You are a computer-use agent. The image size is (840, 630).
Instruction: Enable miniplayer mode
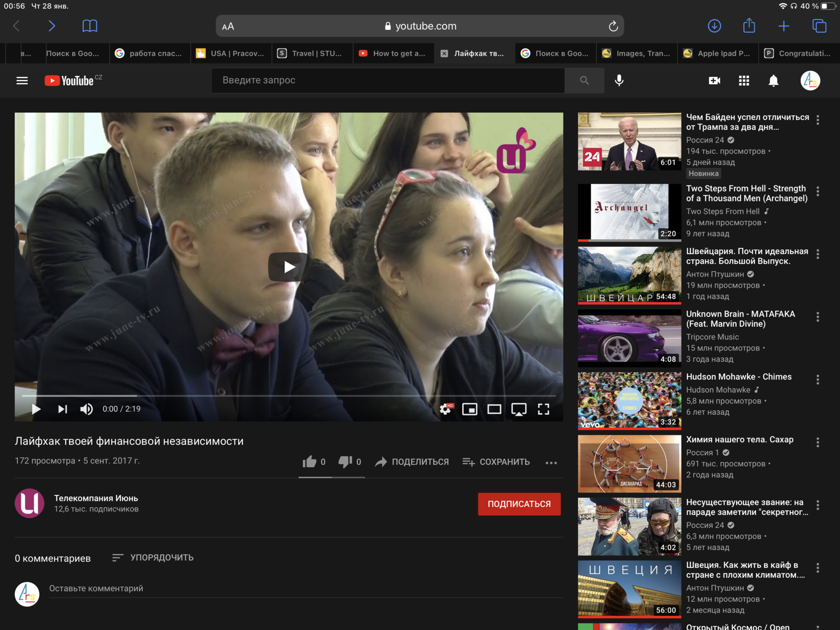(469, 409)
